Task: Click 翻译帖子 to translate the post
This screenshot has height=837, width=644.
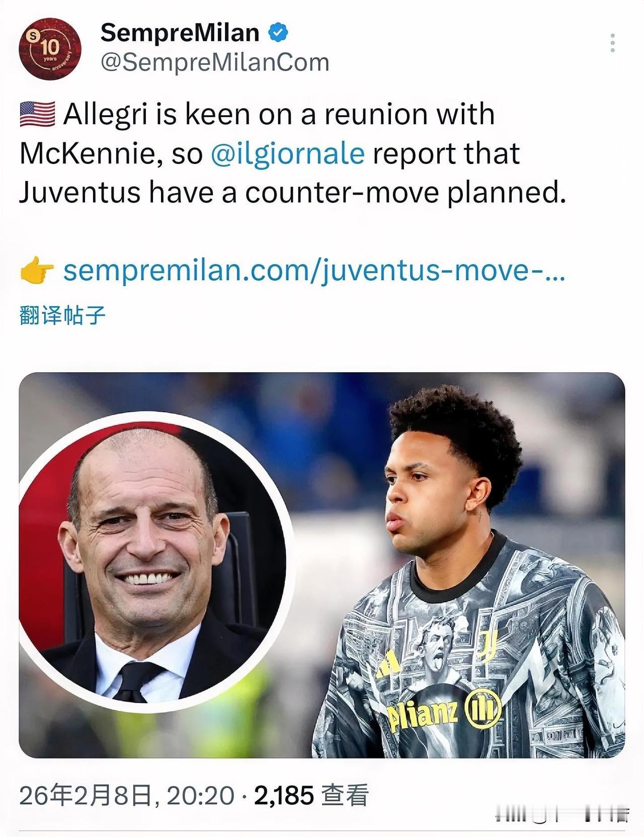Action: click(62, 315)
